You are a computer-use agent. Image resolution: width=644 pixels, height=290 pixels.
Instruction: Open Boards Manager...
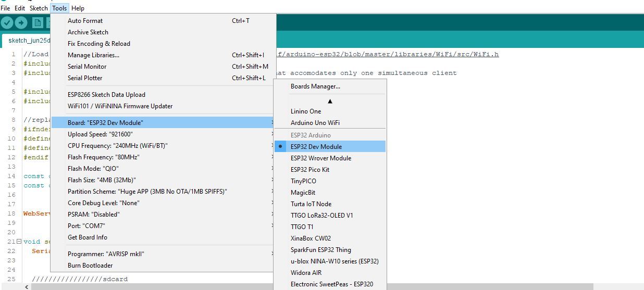click(x=330, y=86)
